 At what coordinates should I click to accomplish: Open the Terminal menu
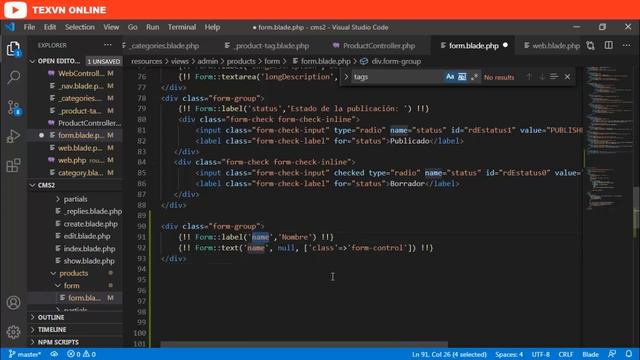[x=182, y=27]
